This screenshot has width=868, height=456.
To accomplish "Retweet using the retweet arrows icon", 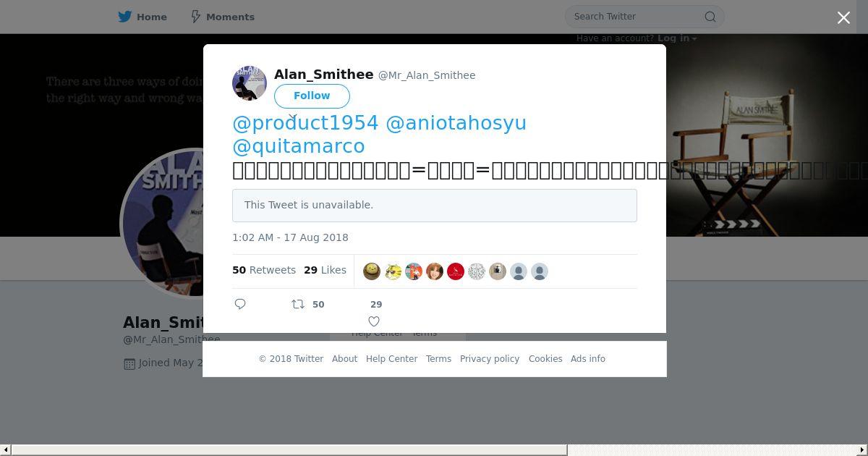I will (x=297, y=305).
